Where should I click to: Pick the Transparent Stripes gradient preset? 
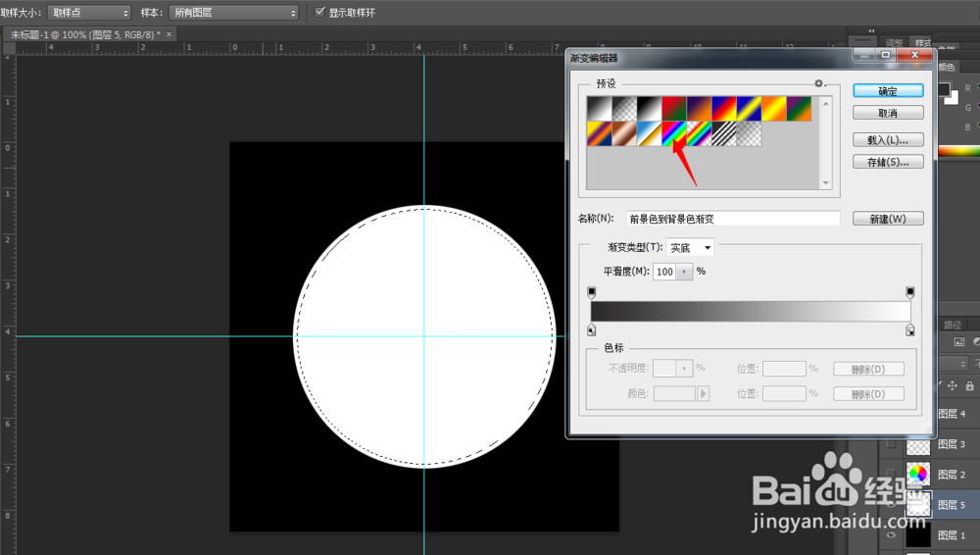pyautogui.click(x=724, y=134)
